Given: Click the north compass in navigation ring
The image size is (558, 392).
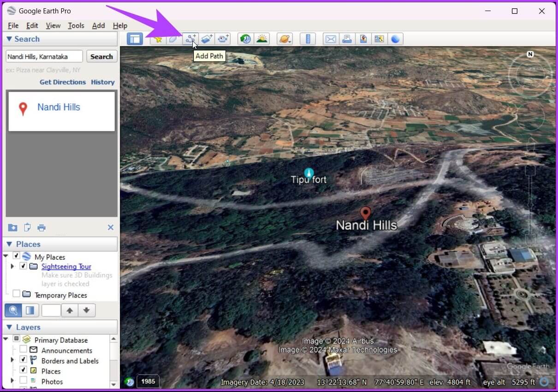Looking at the screenshot, I should pyautogui.click(x=530, y=54).
